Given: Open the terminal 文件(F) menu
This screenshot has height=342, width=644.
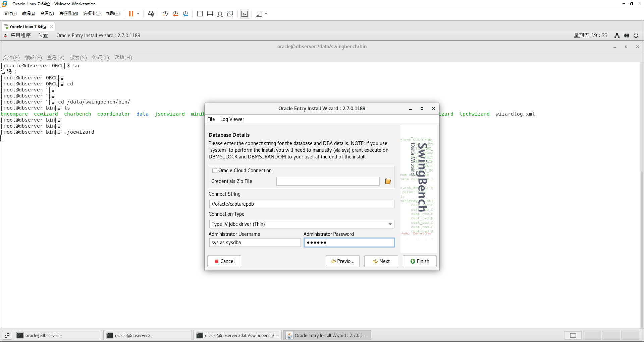Looking at the screenshot, I should (x=11, y=58).
